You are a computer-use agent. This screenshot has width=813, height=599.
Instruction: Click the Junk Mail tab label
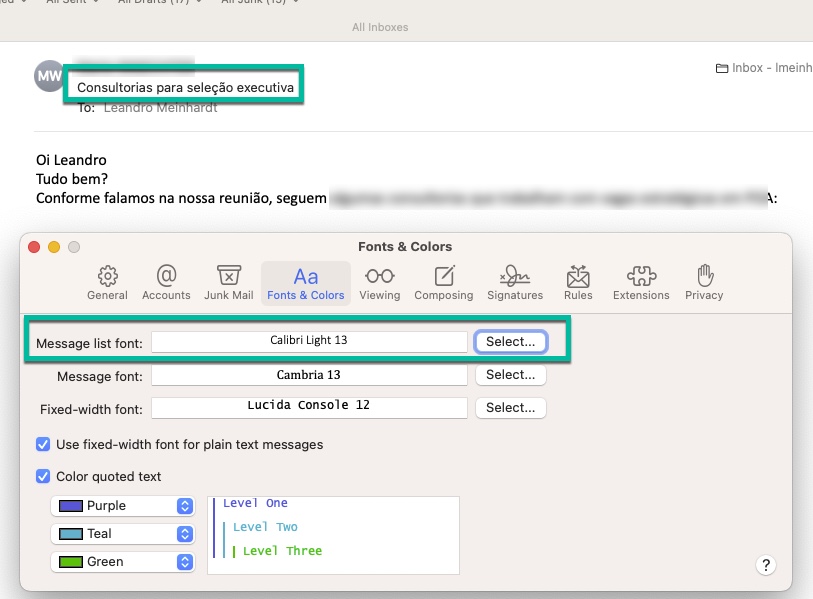229,295
